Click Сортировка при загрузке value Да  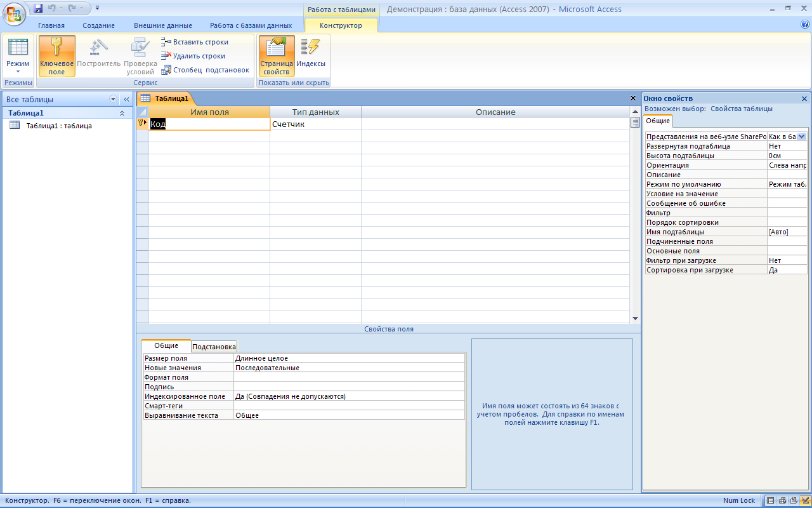(787, 270)
